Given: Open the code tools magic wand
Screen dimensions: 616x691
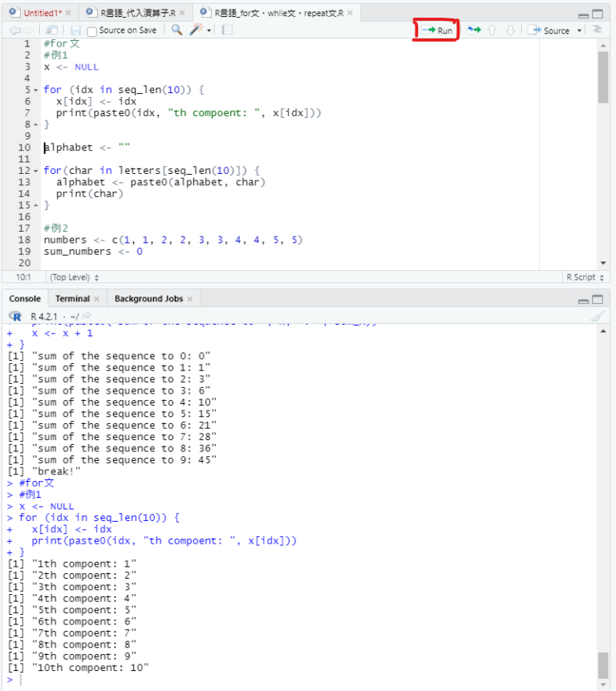Looking at the screenshot, I should pyautogui.click(x=197, y=30).
